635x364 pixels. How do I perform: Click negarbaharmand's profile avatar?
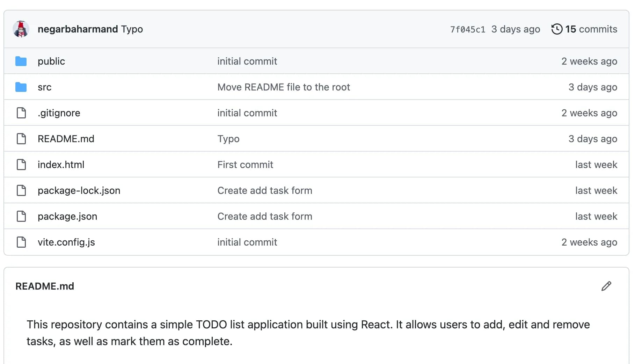click(21, 29)
